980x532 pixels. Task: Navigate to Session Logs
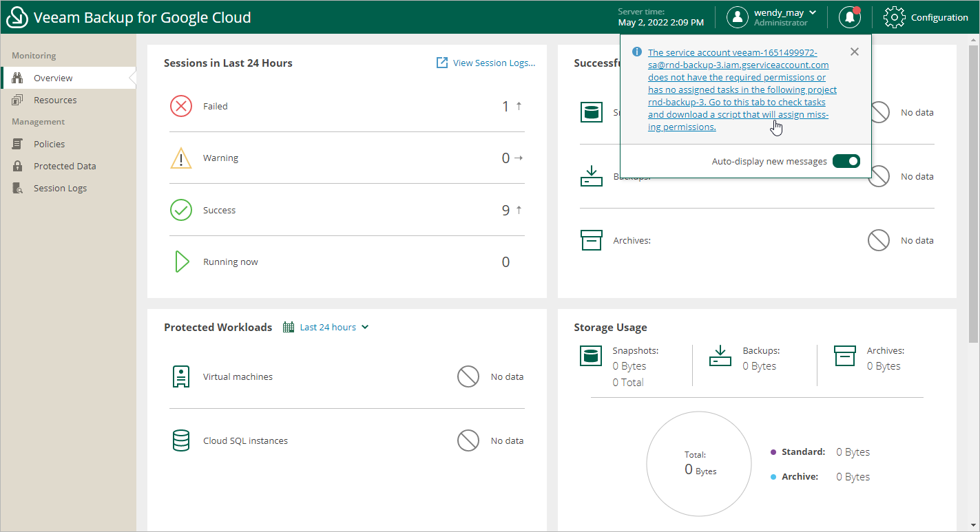68,188
